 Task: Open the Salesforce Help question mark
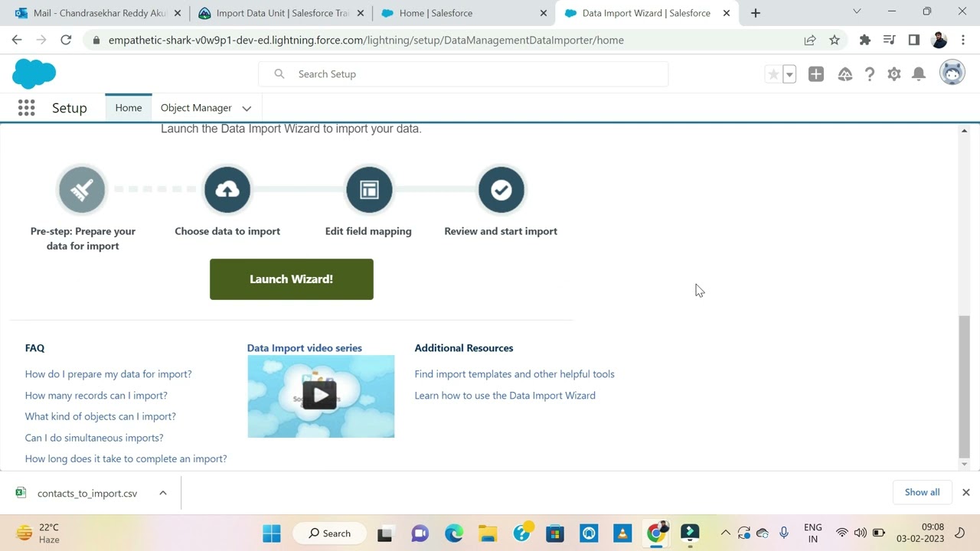870,74
